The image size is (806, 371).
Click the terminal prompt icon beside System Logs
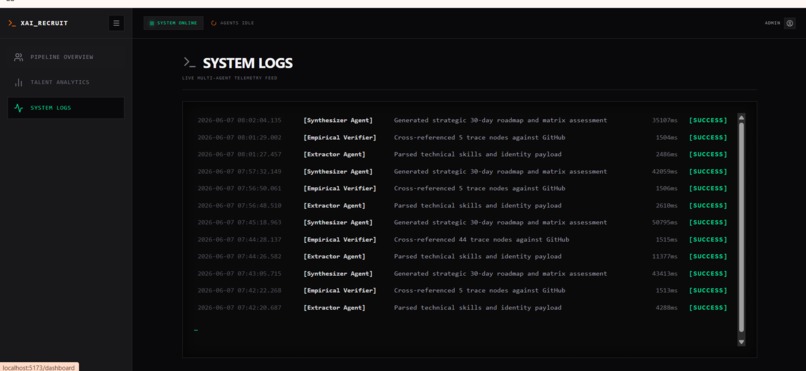coord(189,63)
